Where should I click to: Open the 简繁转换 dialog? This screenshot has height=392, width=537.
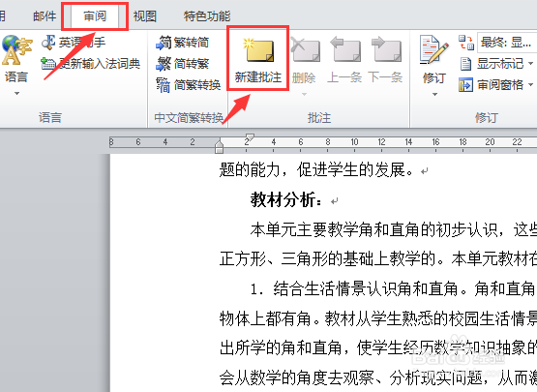188,84
